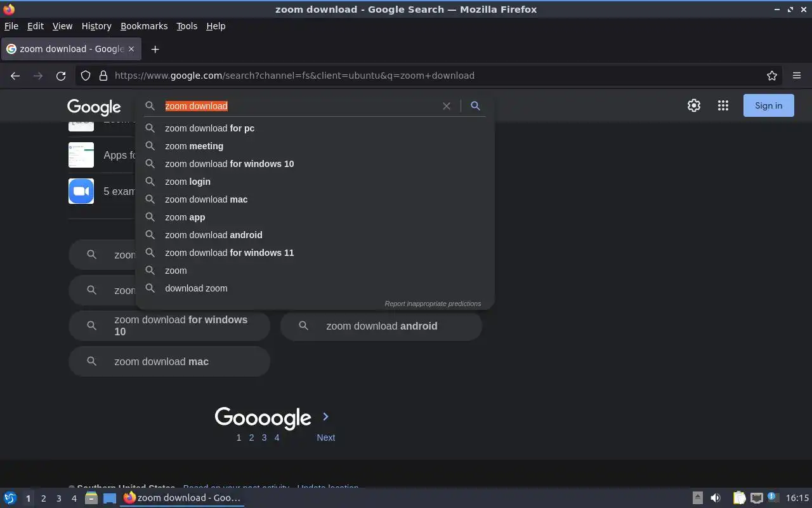Go to results page 2

251,438
